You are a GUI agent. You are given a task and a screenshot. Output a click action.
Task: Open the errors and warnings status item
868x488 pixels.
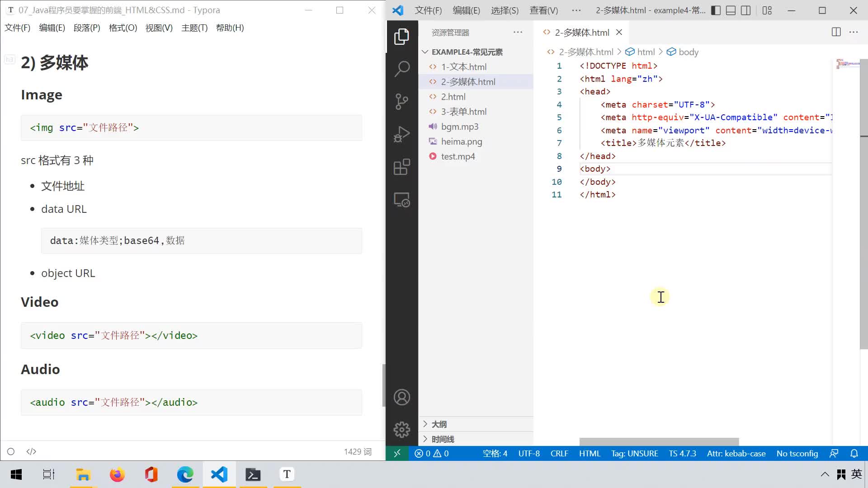431,453
